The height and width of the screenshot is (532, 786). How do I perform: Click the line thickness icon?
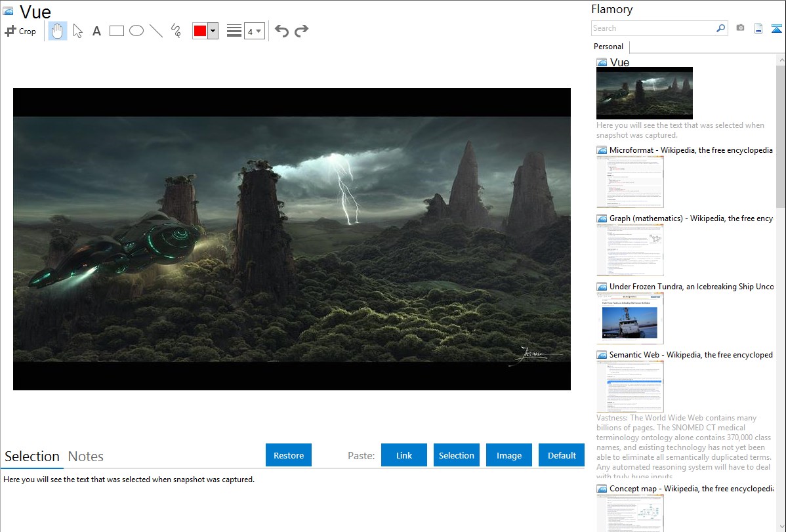[x=234, y=31]
